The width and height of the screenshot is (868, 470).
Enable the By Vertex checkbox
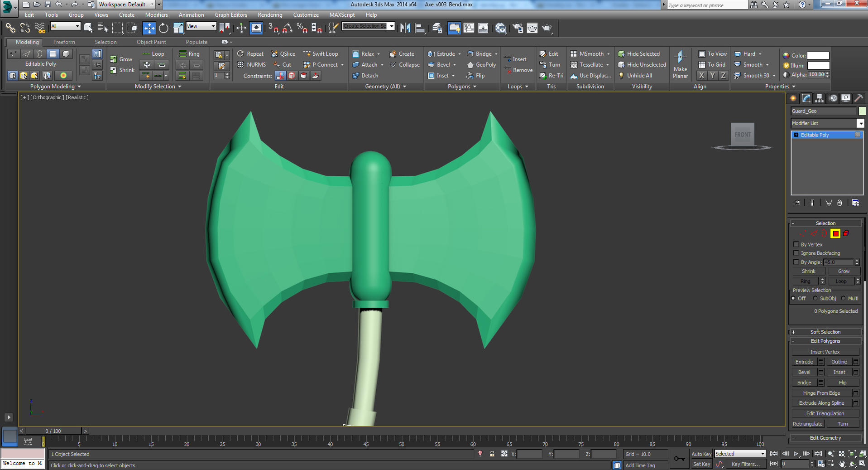click(796, 244)
